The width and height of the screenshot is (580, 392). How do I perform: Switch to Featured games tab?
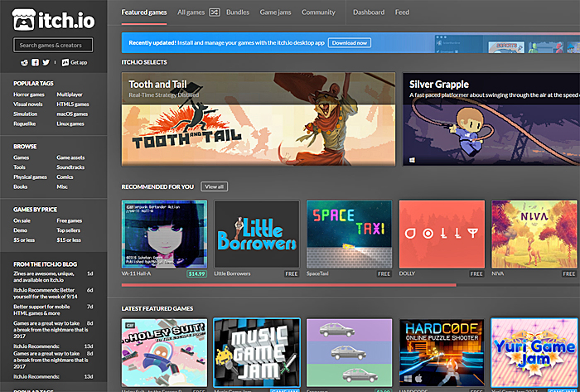click(144, 12)
